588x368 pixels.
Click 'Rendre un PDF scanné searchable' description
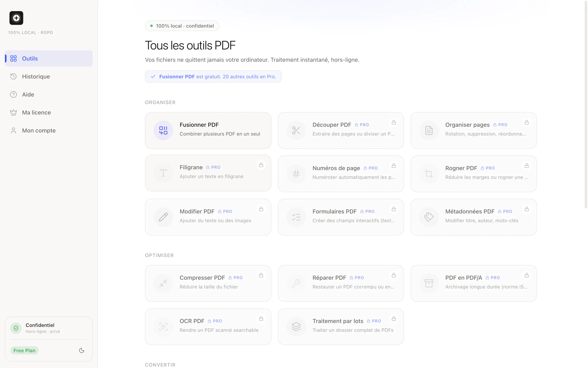219,330
